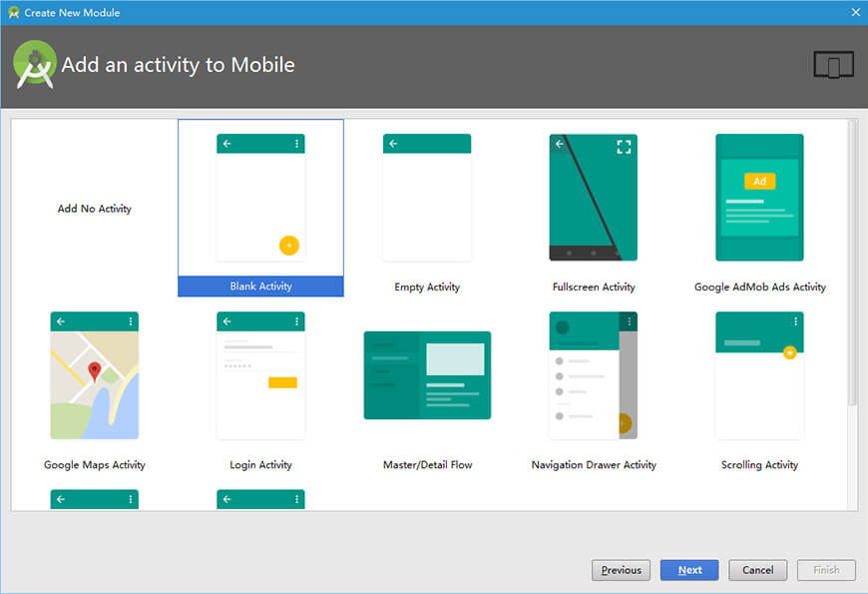Select the Fullscreen Activity template
868x594 pixels.
coord(594,197)
